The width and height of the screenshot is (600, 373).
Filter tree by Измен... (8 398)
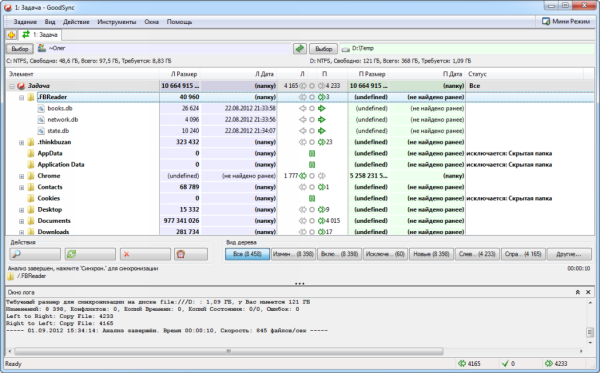pyautogui.click(x=293, y=254)
